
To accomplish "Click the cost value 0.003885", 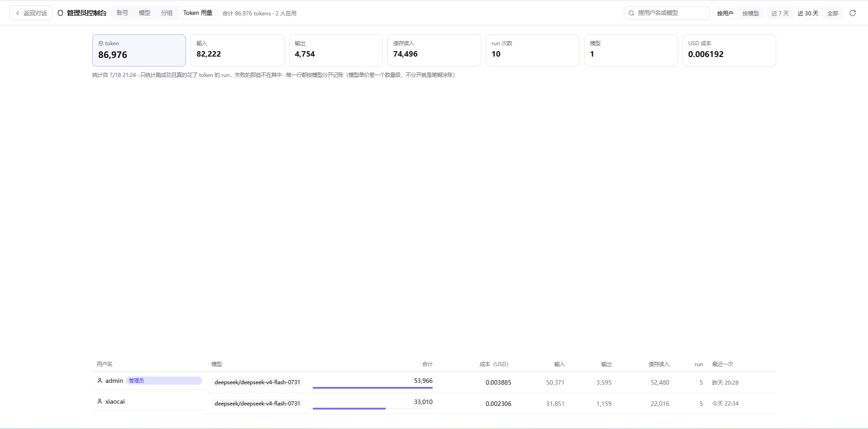I will (498, 382).
